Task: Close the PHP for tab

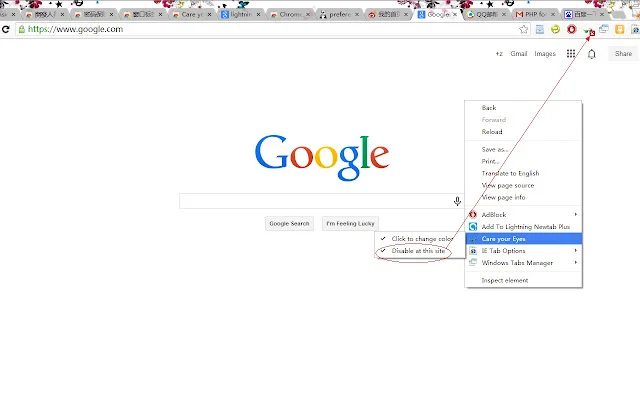Action: (553, 14)
